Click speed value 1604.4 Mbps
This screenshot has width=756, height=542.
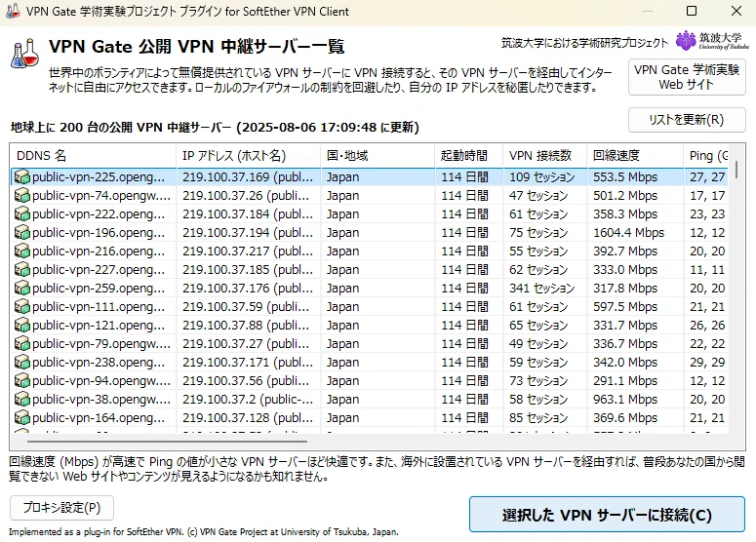pos(629,233)
